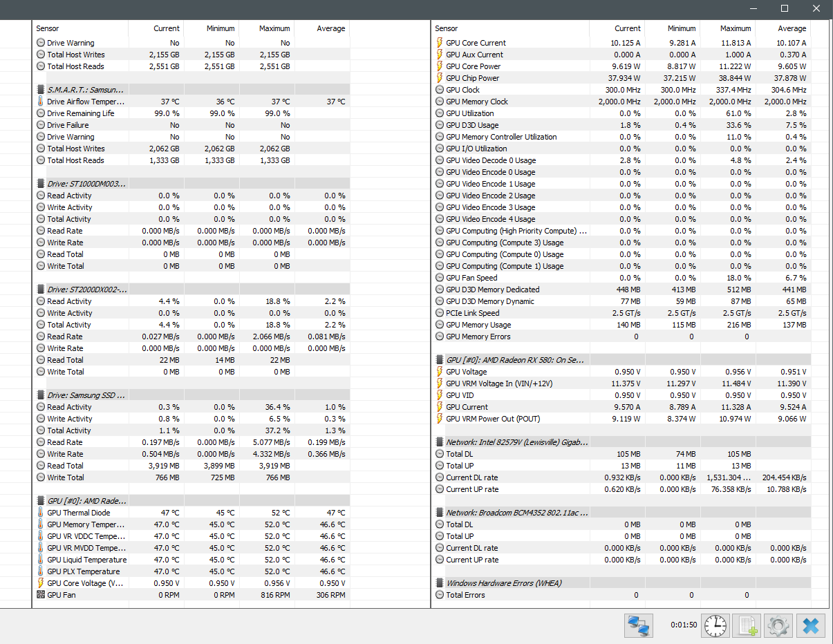Select the GPU [#0]: AMD Radeon RX 580 header in right pane

coord(621,360)
